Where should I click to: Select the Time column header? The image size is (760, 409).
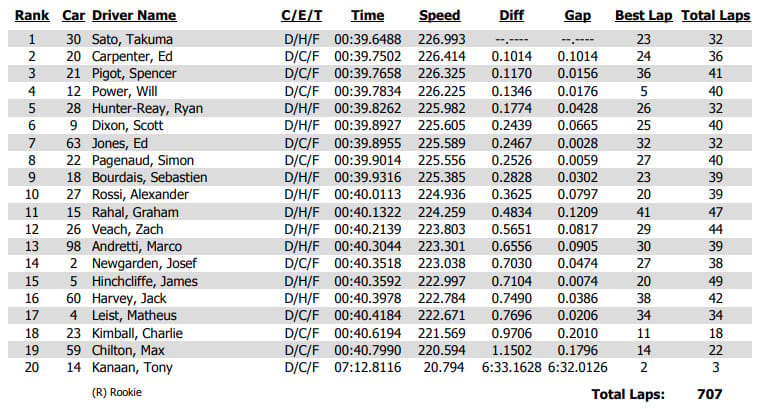coord(367,16)
